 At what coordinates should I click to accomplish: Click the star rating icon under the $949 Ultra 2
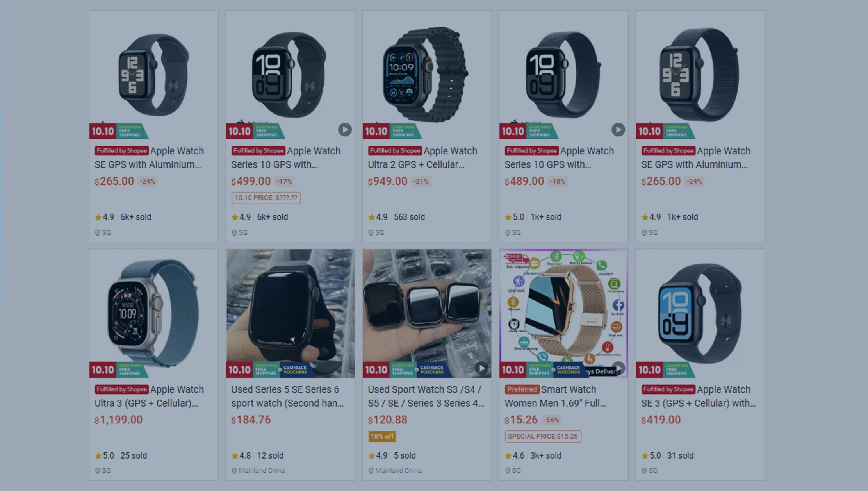[x=371, y=217]
